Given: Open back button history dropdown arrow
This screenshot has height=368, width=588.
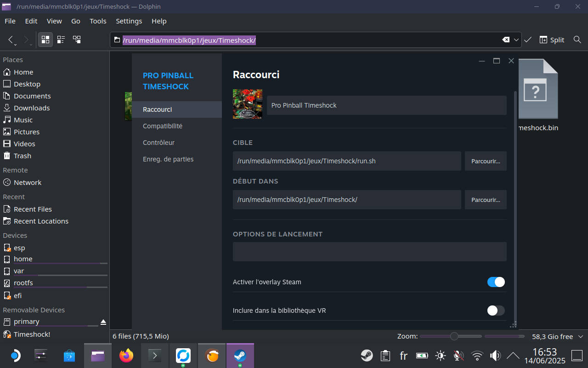Looking at the screenshot, I should tap(16, 45).
